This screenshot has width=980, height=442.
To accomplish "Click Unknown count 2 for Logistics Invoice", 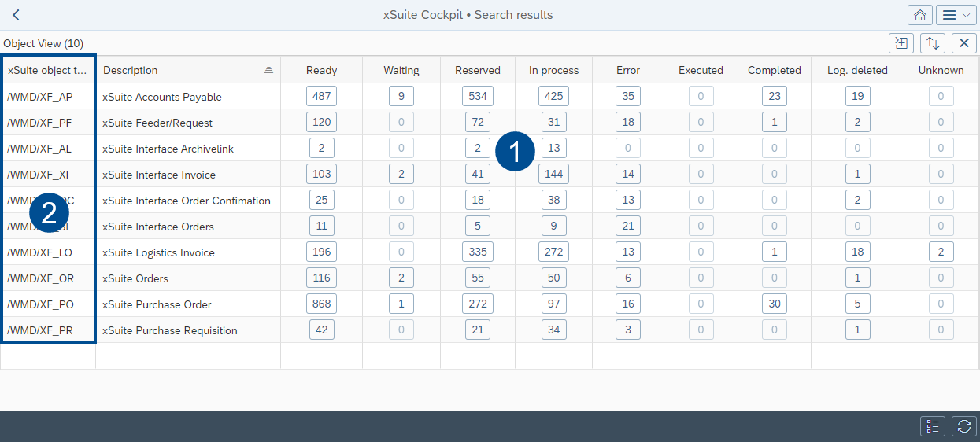I will (x=941, y=252).
